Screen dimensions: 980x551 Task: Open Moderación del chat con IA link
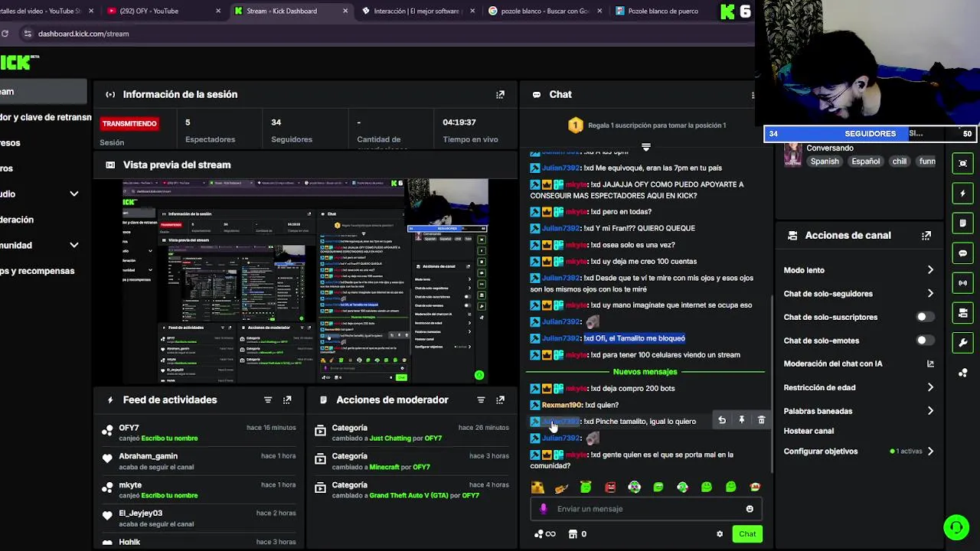pos(858,364)
